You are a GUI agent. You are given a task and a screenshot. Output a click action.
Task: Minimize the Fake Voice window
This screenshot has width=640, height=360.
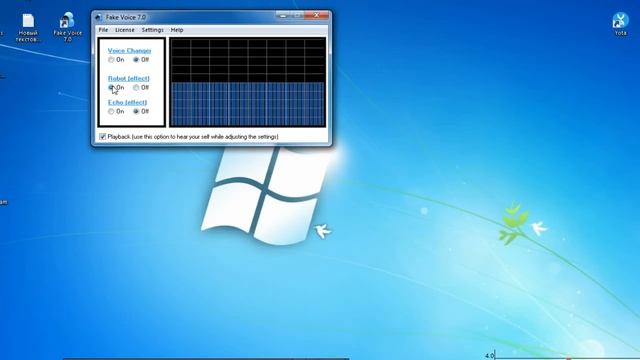point(282,16)
